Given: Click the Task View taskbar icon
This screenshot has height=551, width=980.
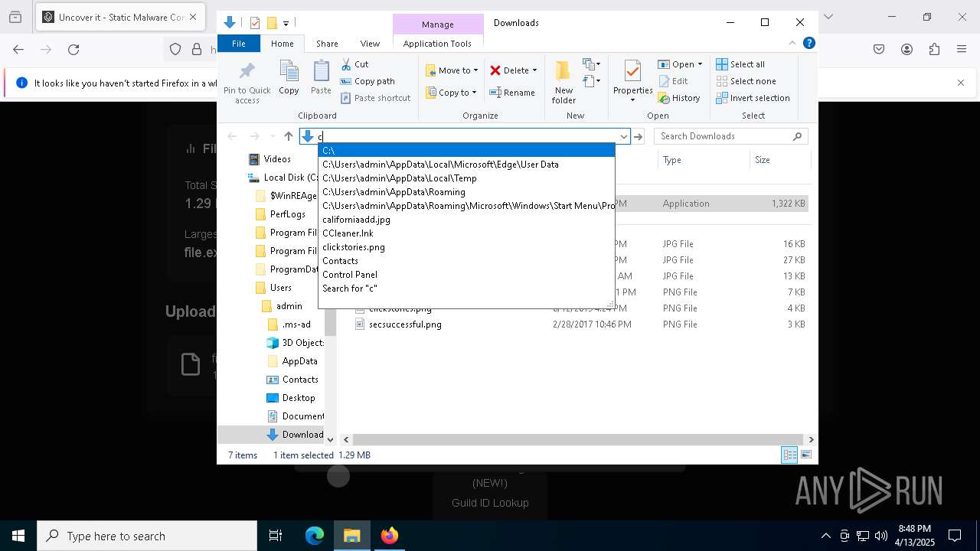Looking at the screenshot, I should pos(276,536).
